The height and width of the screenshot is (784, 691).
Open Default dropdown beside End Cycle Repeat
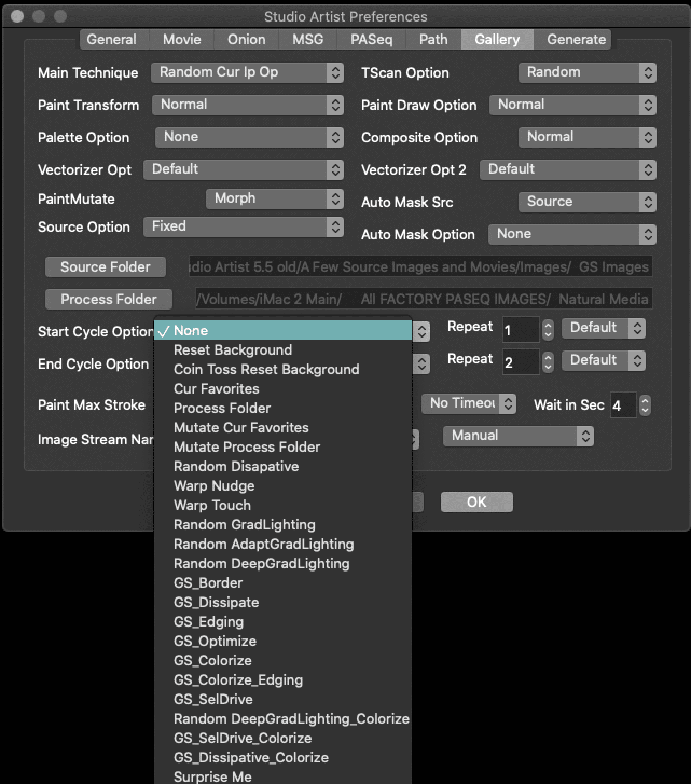604,360
